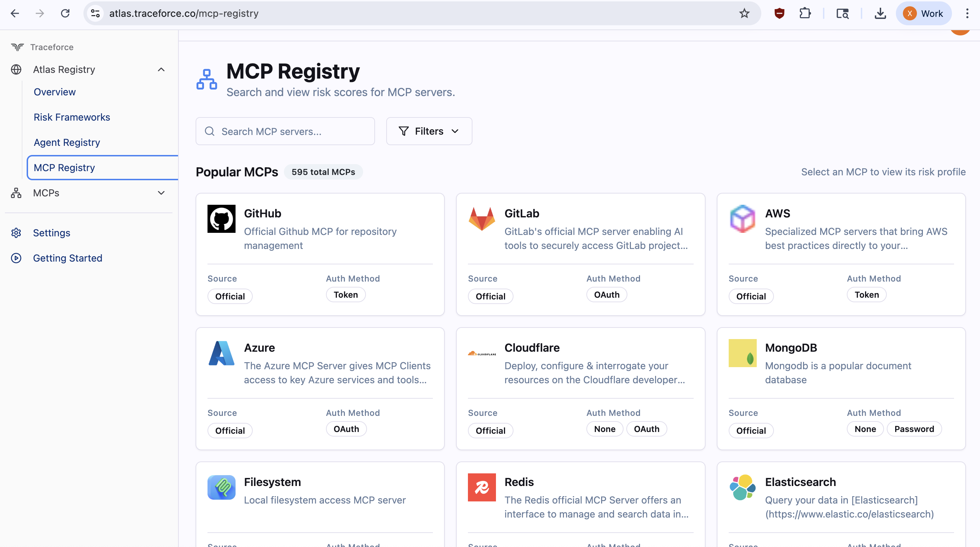Click the MCPs network icon in sidebar

coord(16,193)
